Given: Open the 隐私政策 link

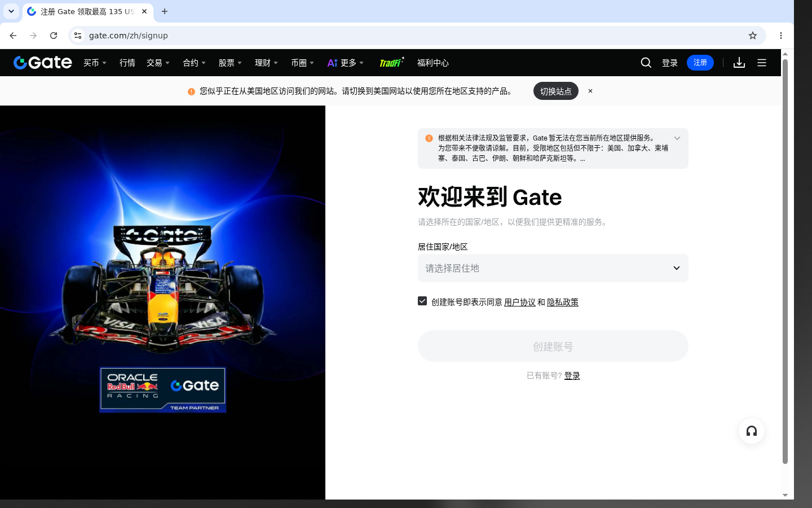Looking at the screenshot, I should coord(563,302).
